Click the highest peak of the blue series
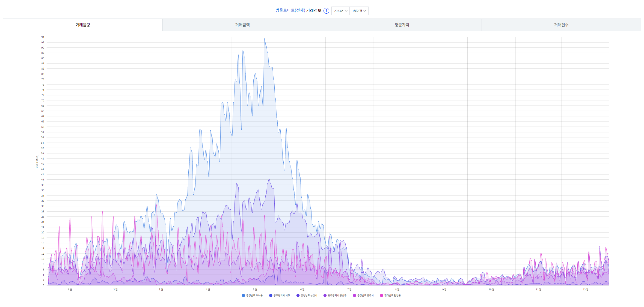 click(264, 39)
